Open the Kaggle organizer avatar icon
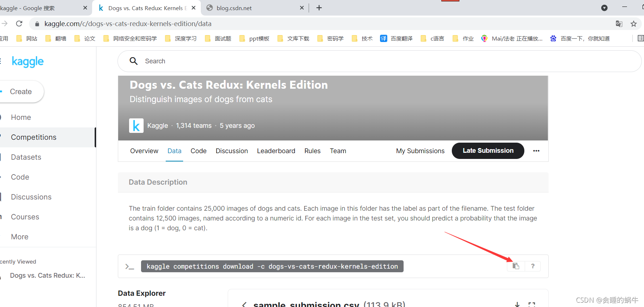Screen dimensions: 644x307 pyautogui.click(x=136, y=126)
